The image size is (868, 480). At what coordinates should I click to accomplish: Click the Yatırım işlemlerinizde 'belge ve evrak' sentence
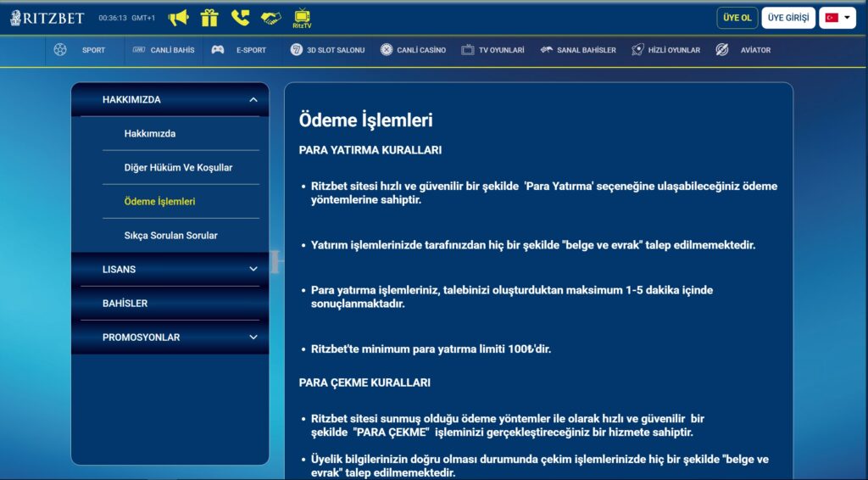[533, 245]
